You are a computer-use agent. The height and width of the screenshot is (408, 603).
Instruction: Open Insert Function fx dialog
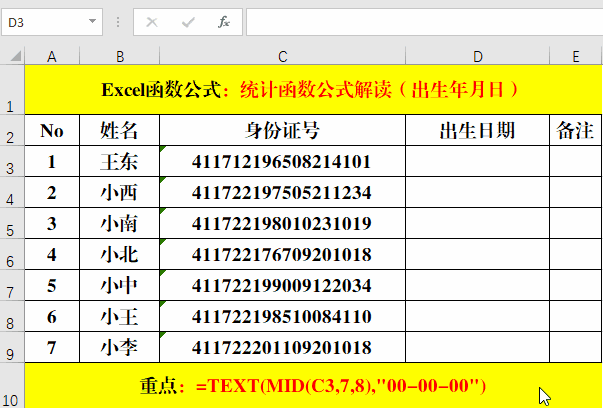coord(223,22)
